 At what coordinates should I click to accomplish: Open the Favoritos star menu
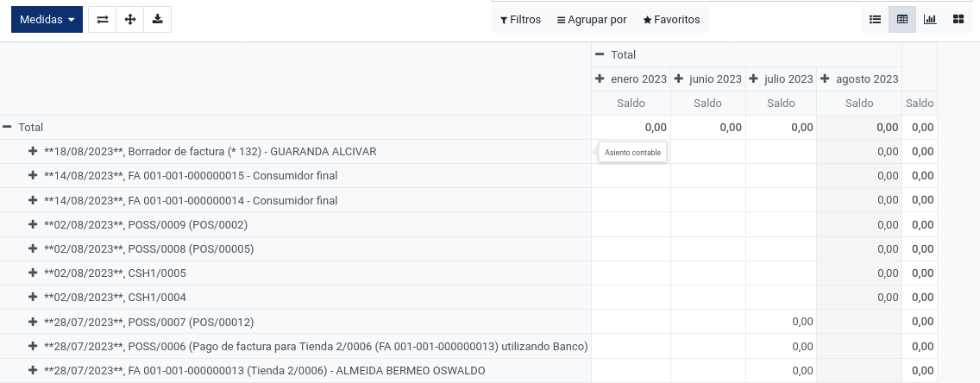coord(671,19)
